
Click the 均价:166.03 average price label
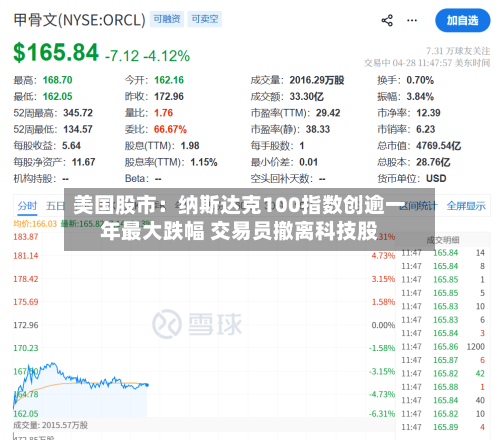tap(35, 223)
